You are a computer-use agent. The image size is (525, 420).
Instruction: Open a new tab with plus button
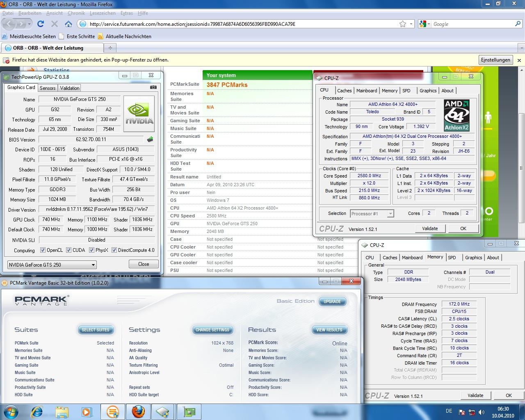point(110,48)
